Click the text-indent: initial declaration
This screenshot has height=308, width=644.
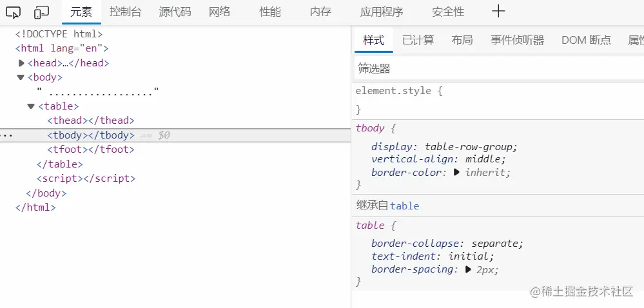433,256
